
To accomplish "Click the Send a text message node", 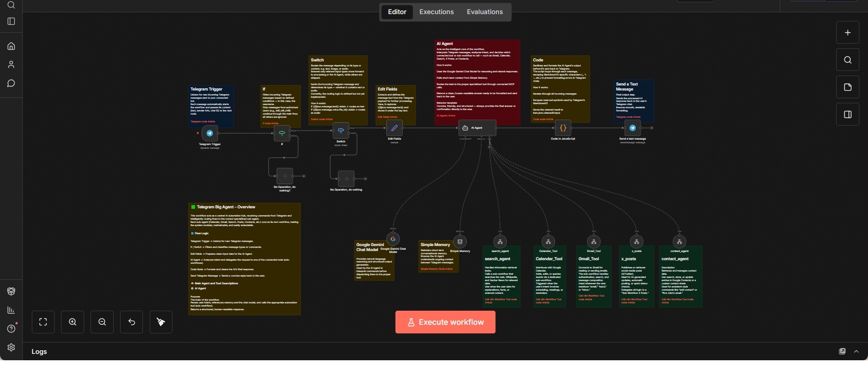I will [x=632, y=128].
